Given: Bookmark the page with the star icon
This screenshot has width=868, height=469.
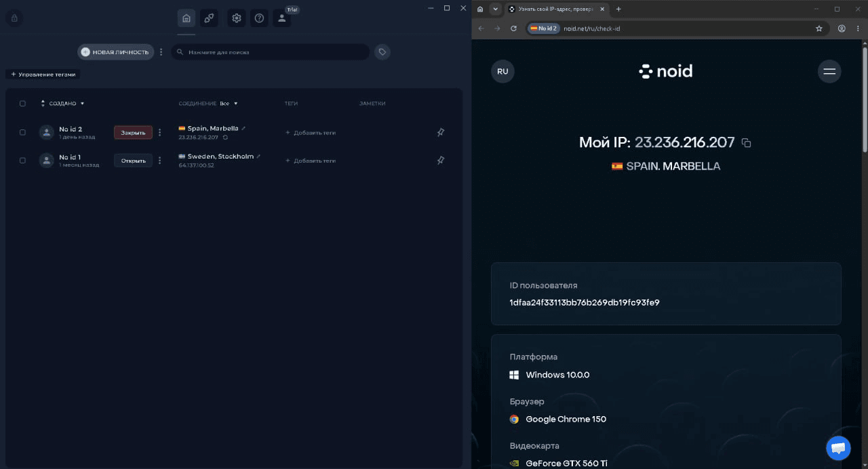Looking at the screenshot, I should click(x=819, y=28).
